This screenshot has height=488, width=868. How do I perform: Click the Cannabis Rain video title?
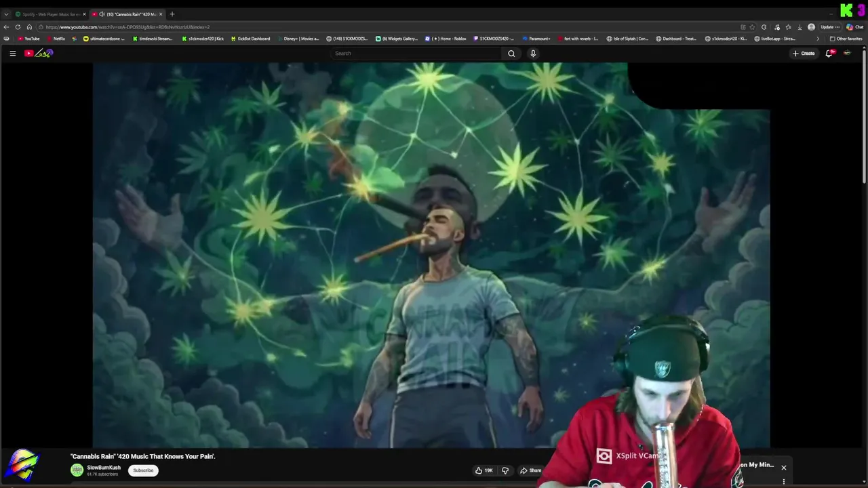pyautogui.click(x=143, y=457)
